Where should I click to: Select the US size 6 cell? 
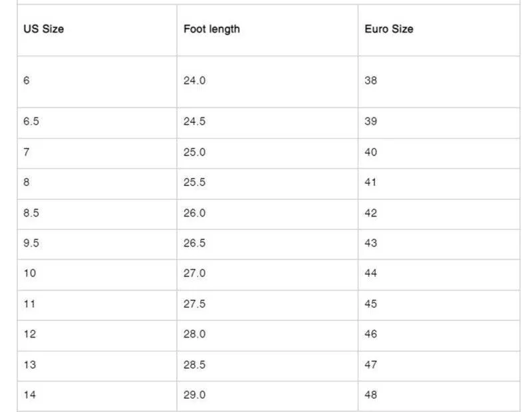[97, 82]
